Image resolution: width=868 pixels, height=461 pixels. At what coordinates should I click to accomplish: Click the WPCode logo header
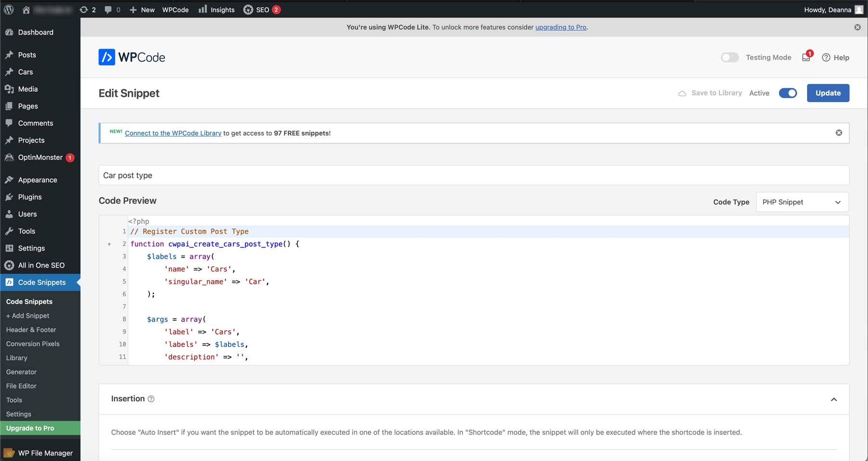click(x=131, y=57)
